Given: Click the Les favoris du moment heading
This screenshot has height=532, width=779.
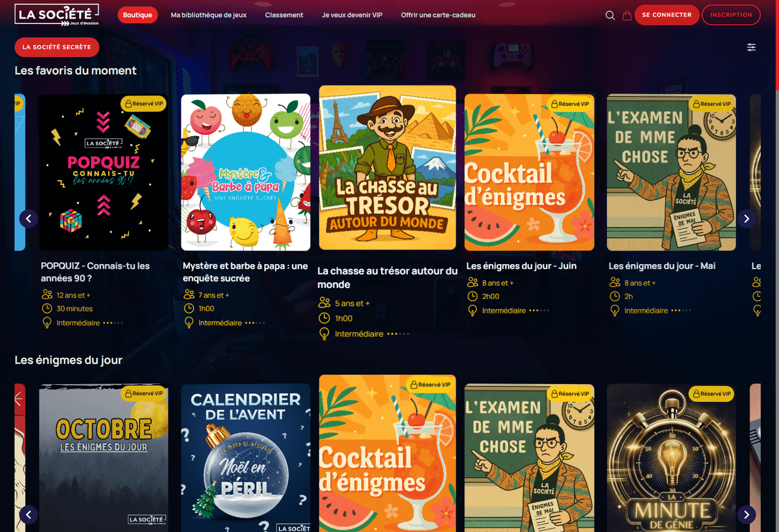Looking at the screenshot, I should 75,71.
